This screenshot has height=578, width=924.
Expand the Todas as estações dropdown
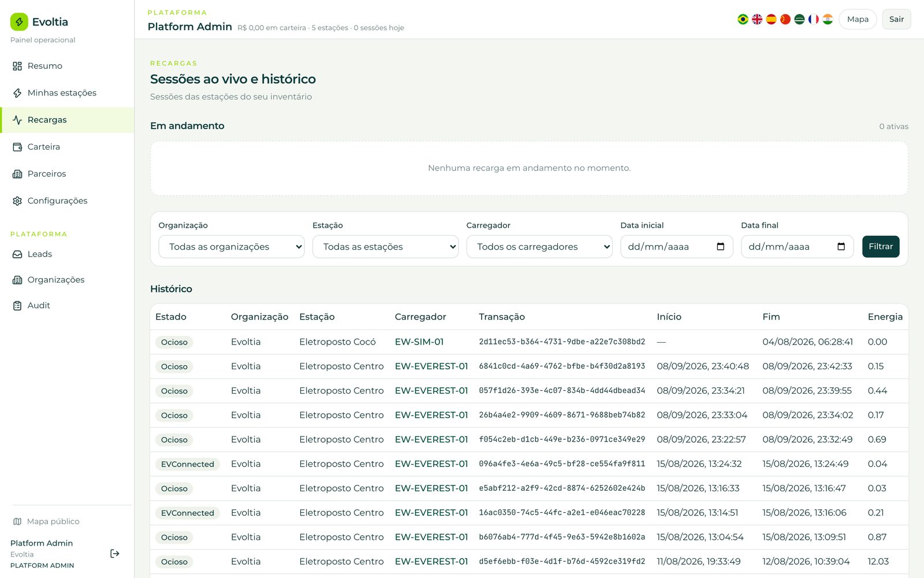(x=385, y=247)
